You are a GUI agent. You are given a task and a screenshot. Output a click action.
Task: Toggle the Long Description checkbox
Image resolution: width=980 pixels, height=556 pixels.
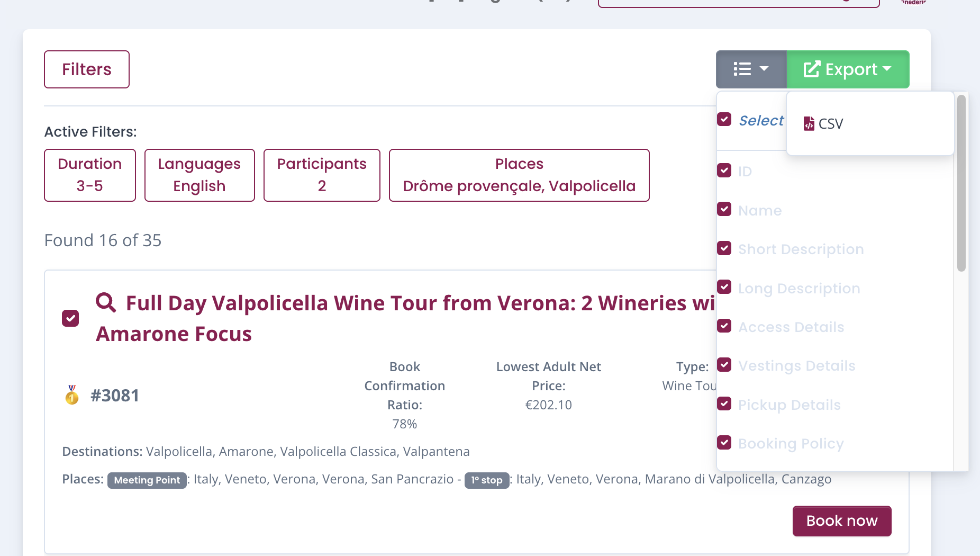click(724, 288)
